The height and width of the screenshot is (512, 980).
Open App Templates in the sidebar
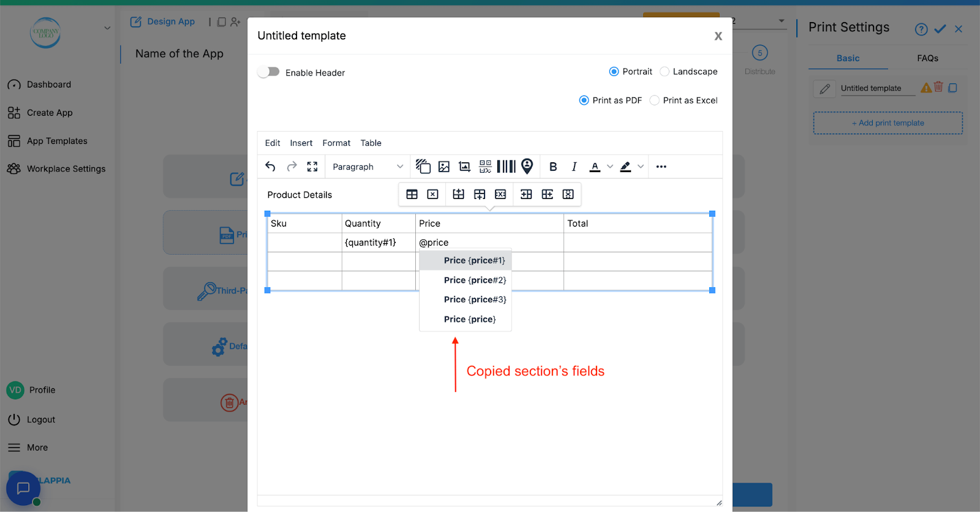pyautogui.click(x=47, y=141)
